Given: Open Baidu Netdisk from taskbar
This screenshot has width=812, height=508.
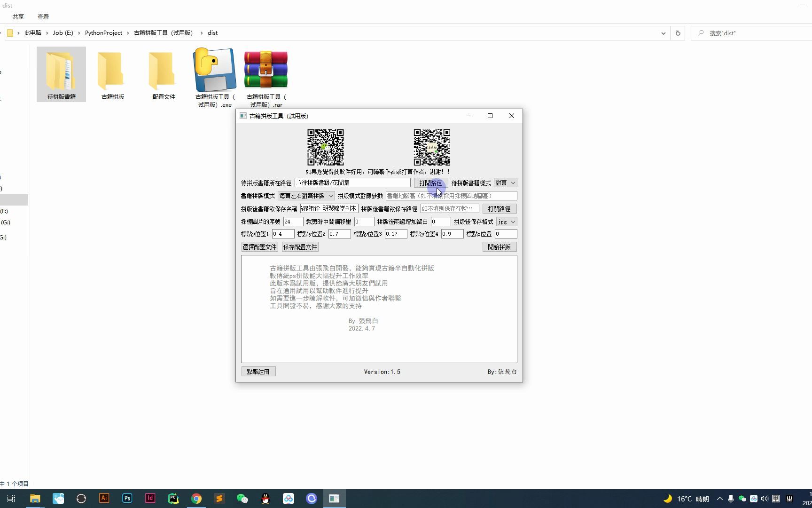Looking at the screenshot, I should 289,499.
